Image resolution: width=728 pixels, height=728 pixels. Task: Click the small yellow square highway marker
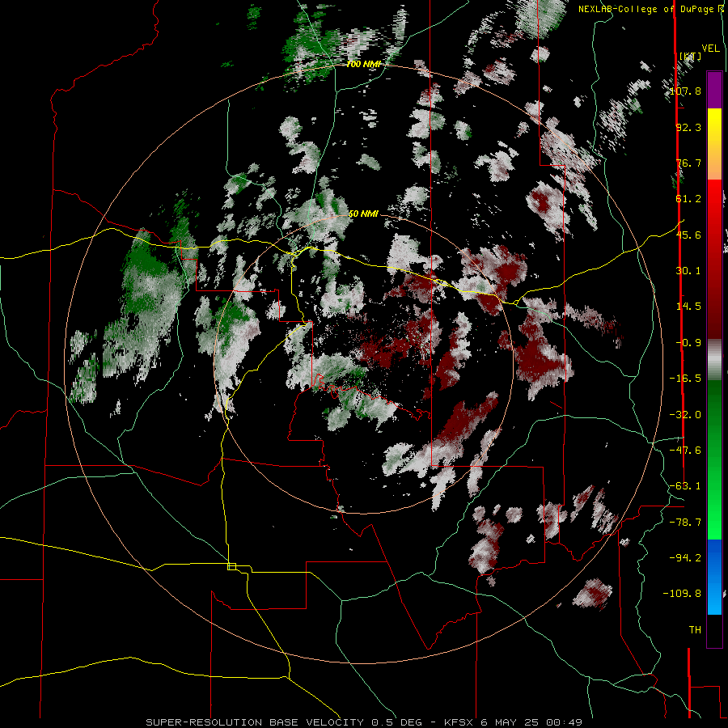point(231,566)
